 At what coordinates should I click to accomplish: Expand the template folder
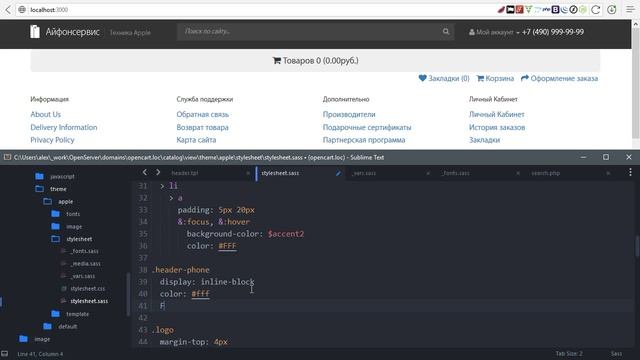click(56, 314)
